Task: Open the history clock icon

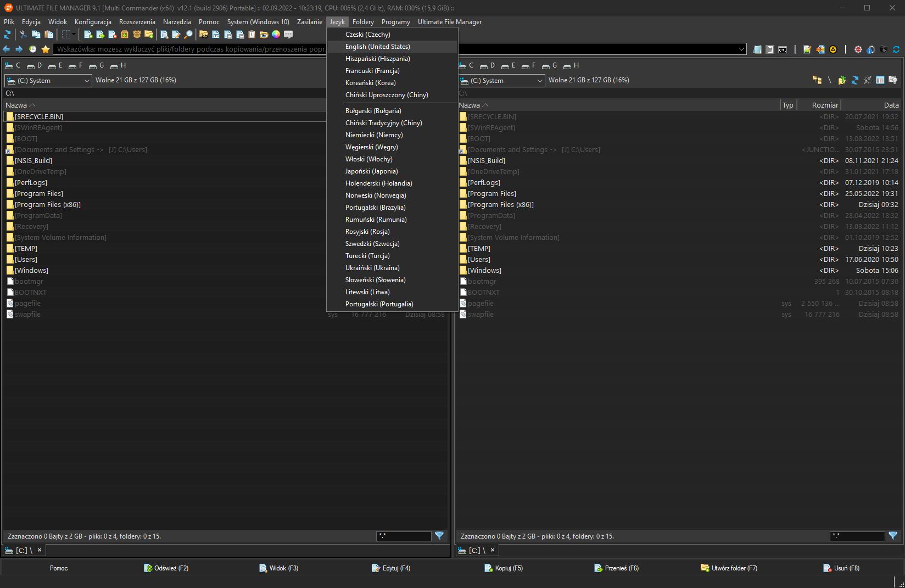Action: click(33, 49)
